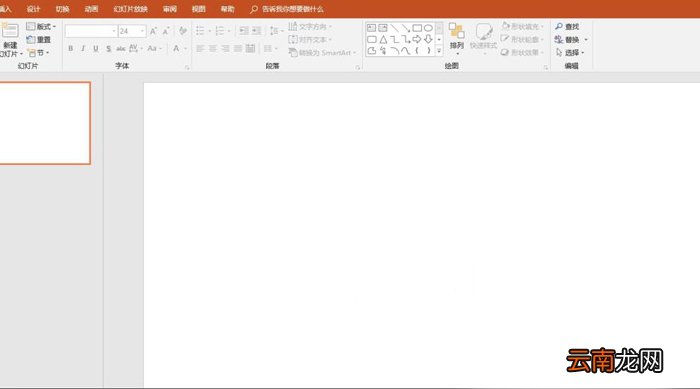Select the straight line shape
This screenshot has width=700, height=389.
coord(394,28)
